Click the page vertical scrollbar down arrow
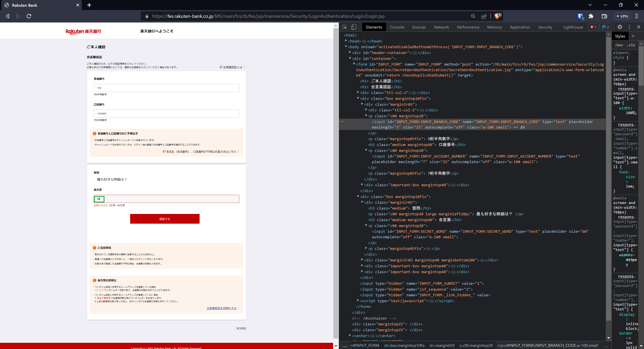This screenshot has width=644, height=349. [x=336, y=346]
